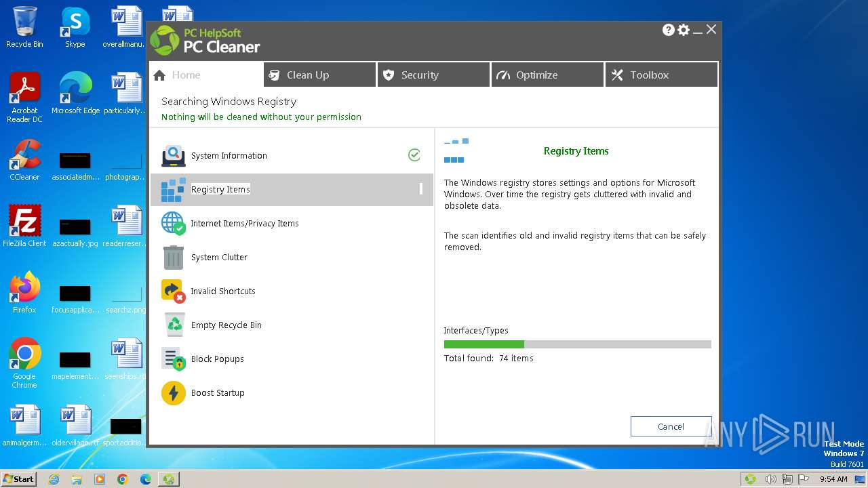
Task: Open Firefox desktop shortcut
Action: coord(24,293)
